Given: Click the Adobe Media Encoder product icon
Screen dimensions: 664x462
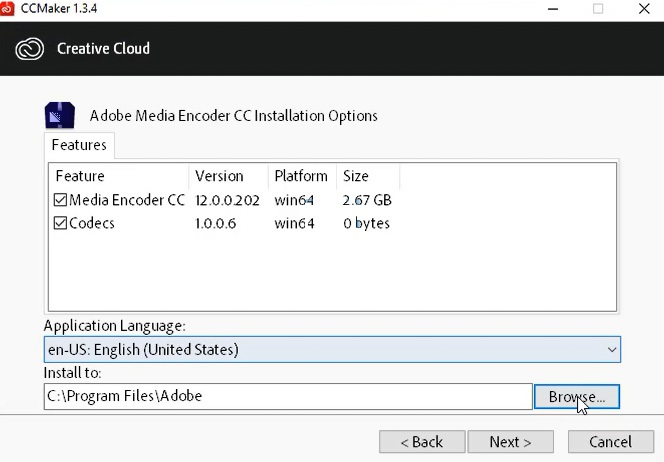Looking at the screenshot, I should [60, 115].
